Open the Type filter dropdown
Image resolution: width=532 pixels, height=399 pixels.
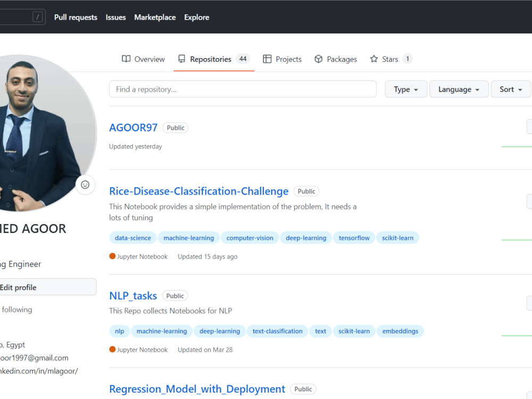coord(405,89)
